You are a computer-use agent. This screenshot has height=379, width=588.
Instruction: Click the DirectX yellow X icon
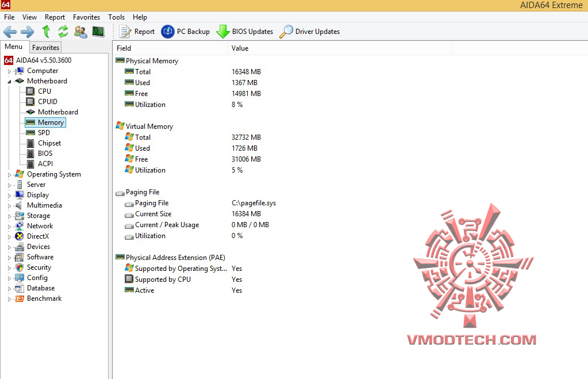tap(20, 236)
